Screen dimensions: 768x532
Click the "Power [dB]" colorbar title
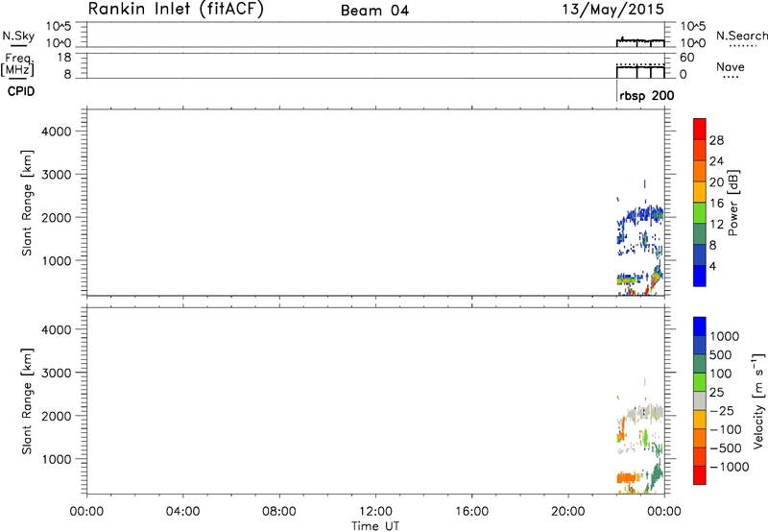(732, 203)
